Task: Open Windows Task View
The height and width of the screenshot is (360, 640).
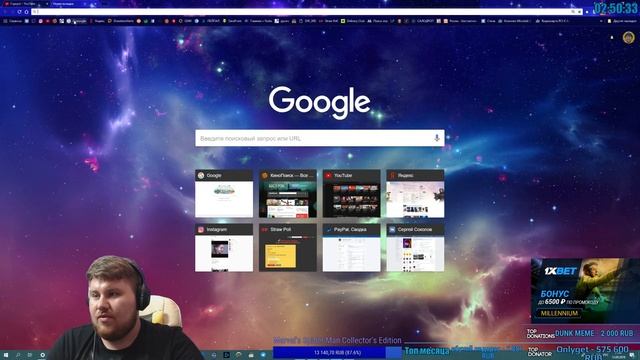Action: click(30, 355)
